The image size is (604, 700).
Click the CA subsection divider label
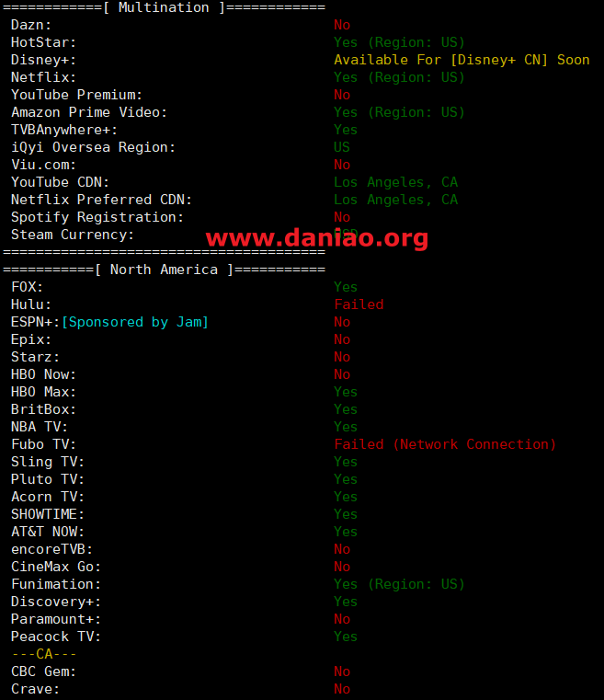44,654
